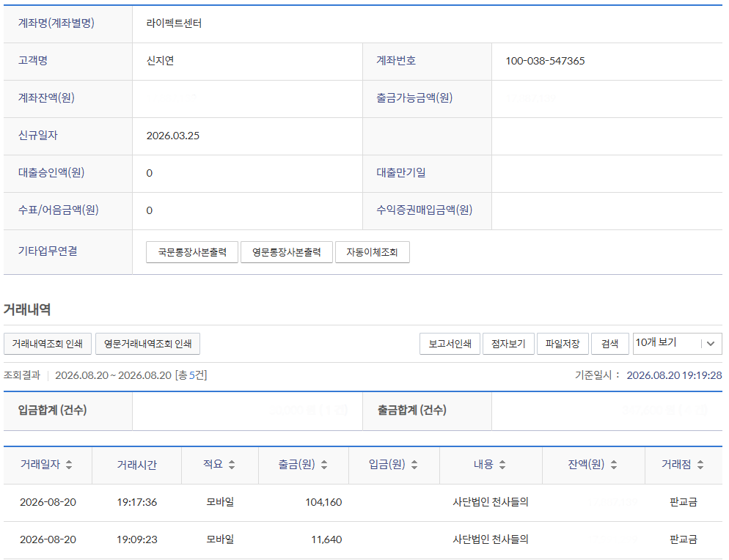Image resolution: width=729 pixels, height=560 pixels.
Task: Click the 검색 search button
Action: click(x=610, y=344)
